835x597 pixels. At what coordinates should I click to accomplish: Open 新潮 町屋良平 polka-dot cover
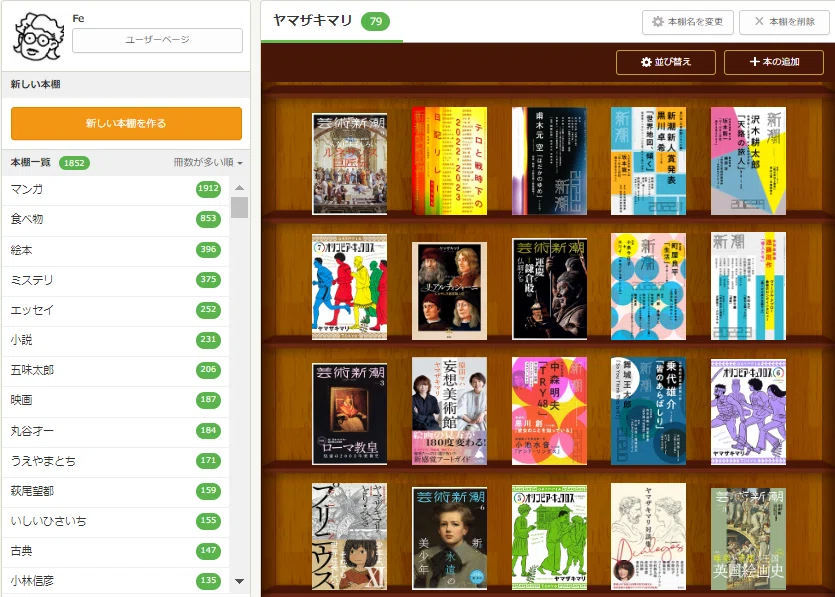click(x=648, y=287)
